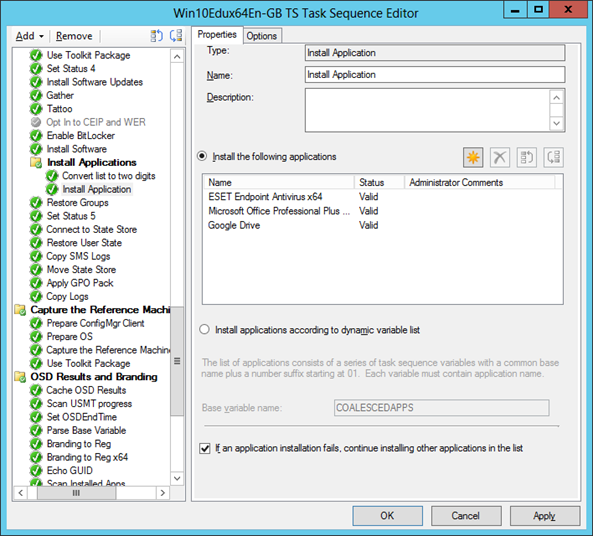Click the new application starburst icon
This screenshot has height=536, width=593.
(x=473, y=157)
